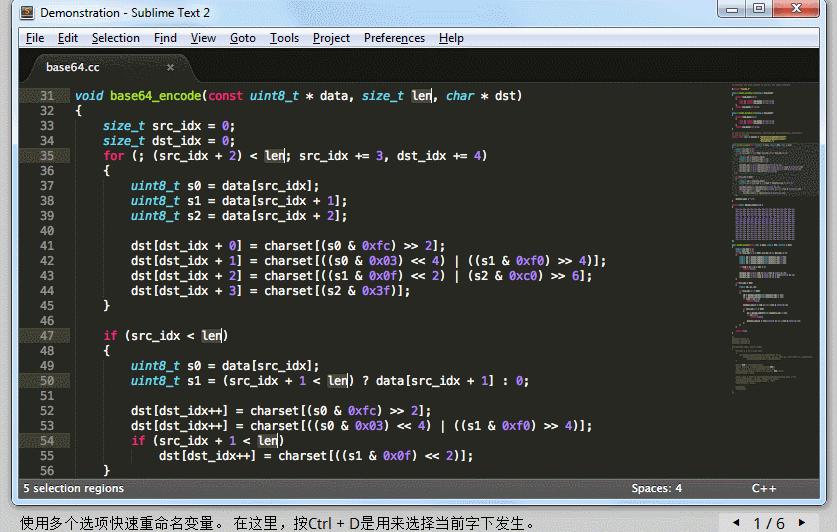Open the Goto menu

(242, 38)
